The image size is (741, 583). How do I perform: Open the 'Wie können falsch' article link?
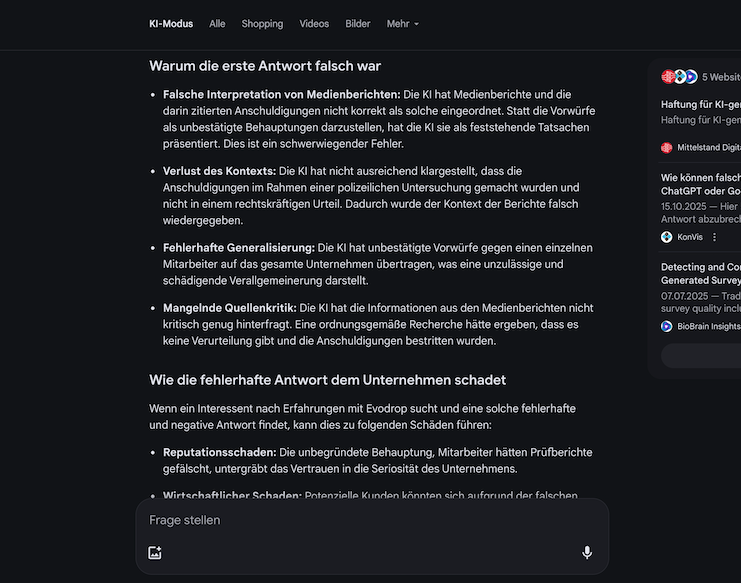700,178
